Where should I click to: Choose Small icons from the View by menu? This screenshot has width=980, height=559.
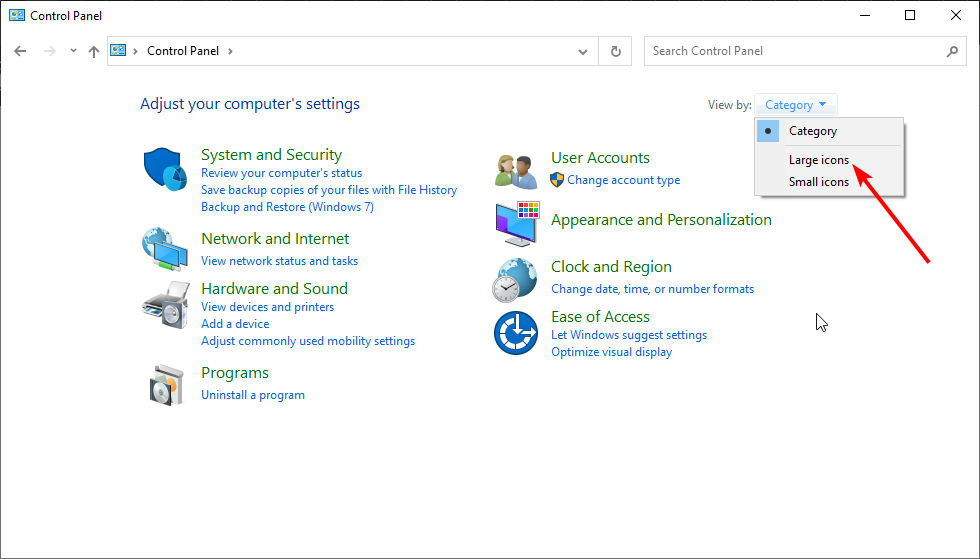pos(818,182)
